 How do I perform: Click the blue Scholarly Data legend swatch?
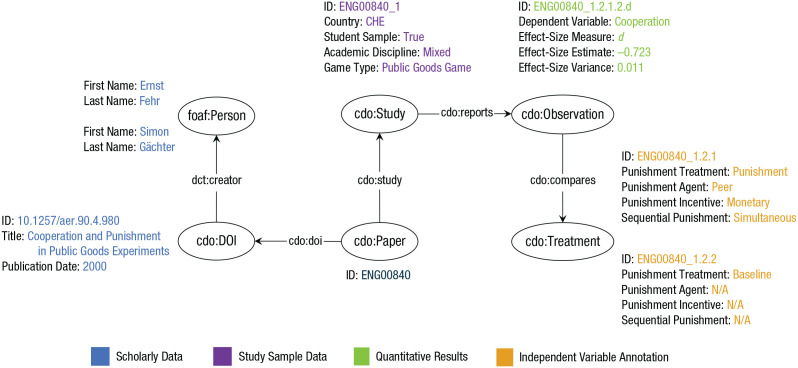98,356
